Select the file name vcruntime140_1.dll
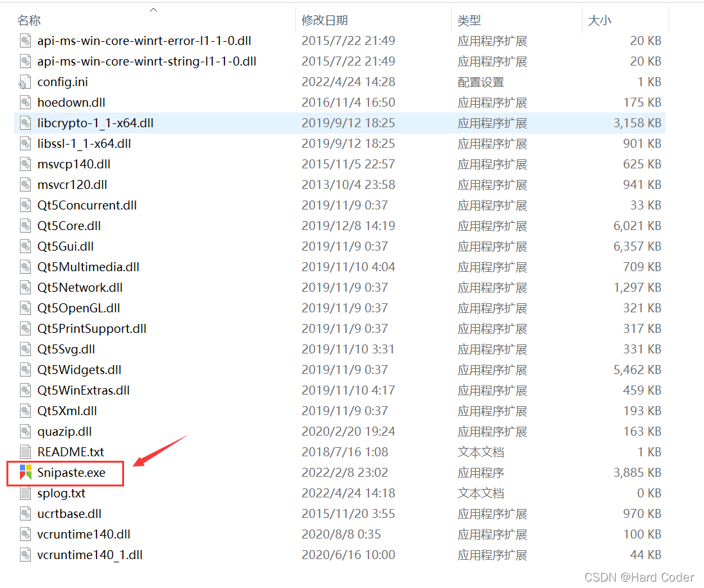 click(90, 555)
